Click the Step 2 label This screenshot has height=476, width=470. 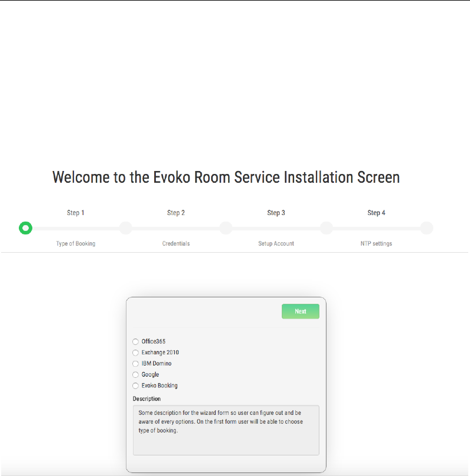coord(176,213)
